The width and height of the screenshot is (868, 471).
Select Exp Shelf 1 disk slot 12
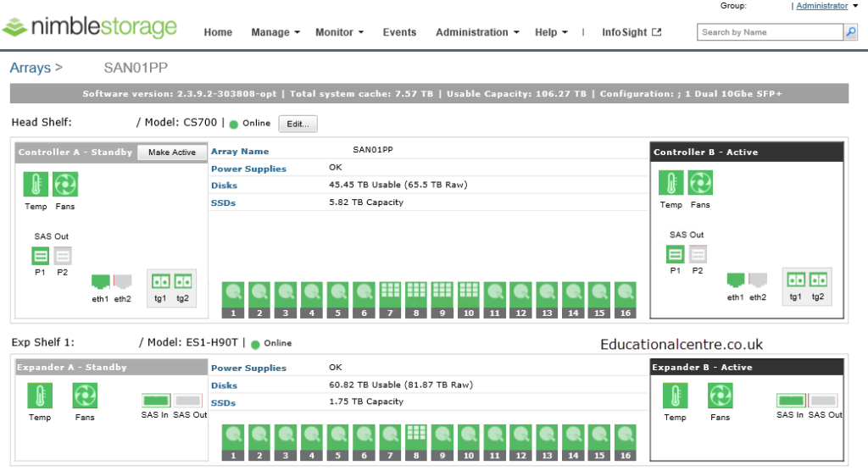click(x=521, y=443)
